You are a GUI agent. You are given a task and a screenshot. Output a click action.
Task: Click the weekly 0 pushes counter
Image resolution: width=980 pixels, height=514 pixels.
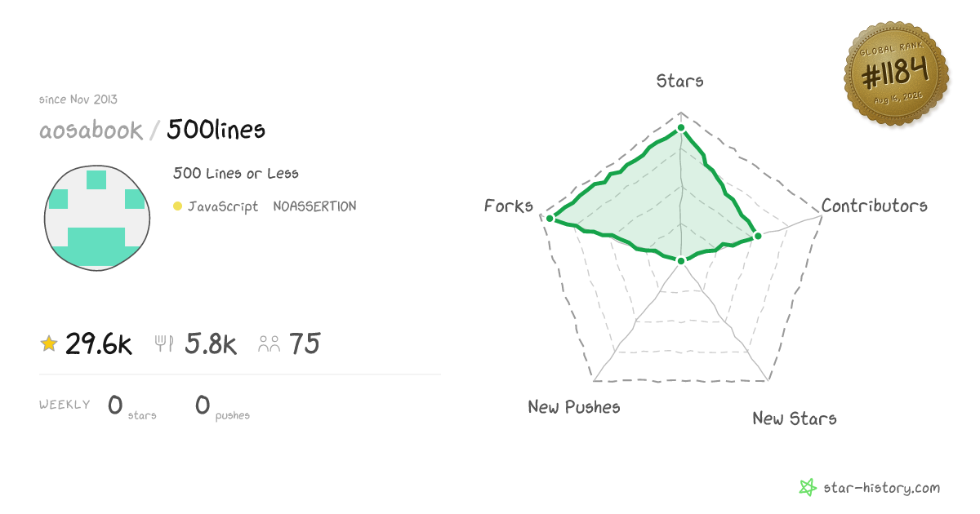(222, 405)
